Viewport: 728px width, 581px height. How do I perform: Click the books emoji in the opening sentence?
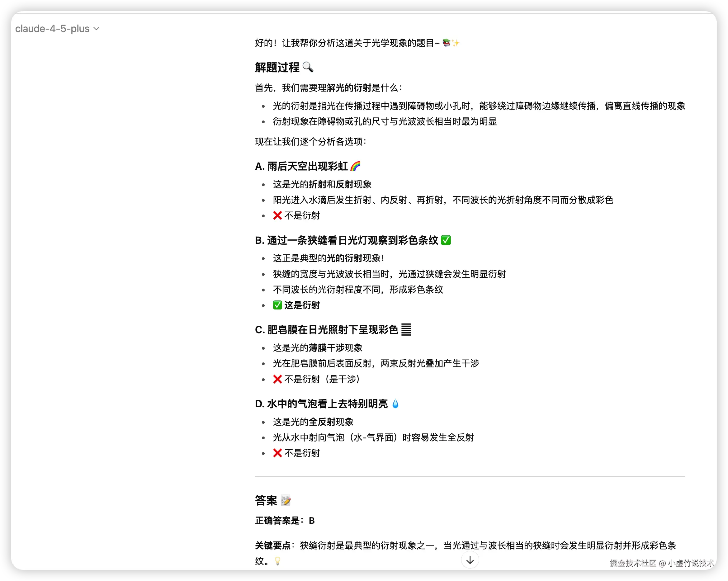tap(447, 43)
